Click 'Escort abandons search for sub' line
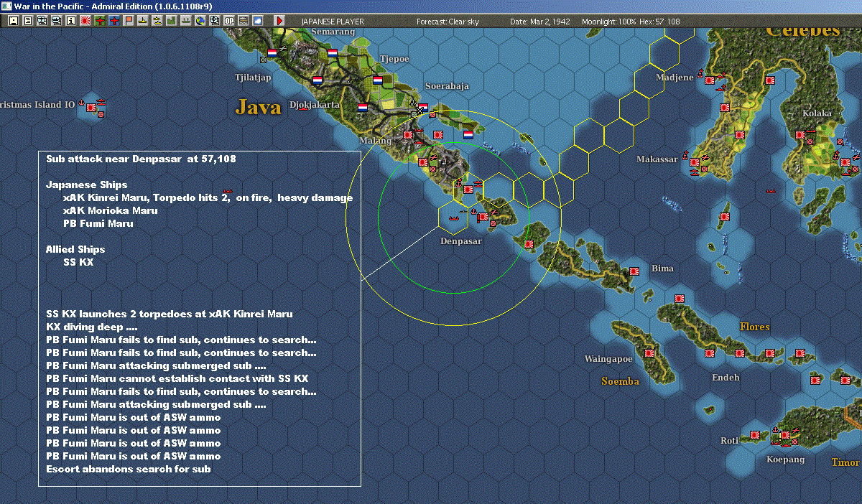Image resolution: width=862 pixels, height=504 pixels. [x=129, y=470]
